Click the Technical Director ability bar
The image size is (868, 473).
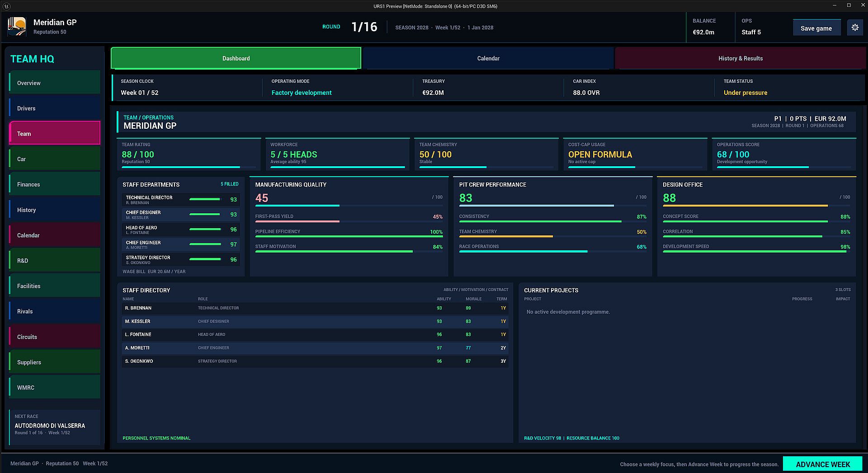pos(205,199)
